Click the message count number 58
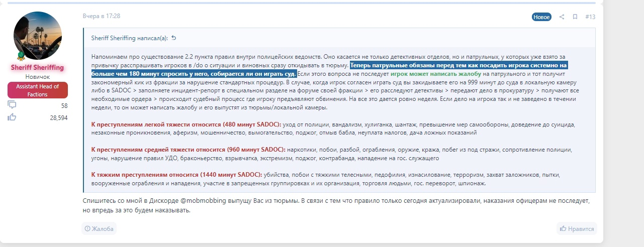Screen dimensions: 644x247 coord(64,106)
